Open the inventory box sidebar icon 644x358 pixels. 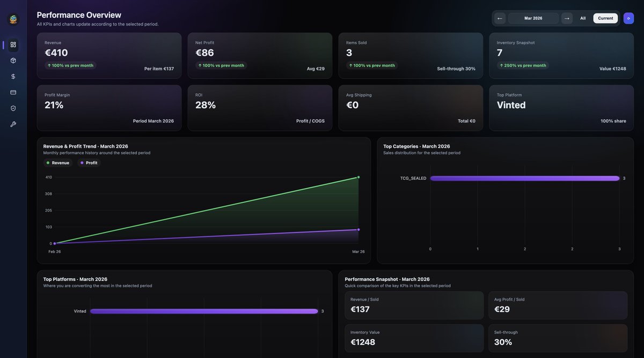13,61
